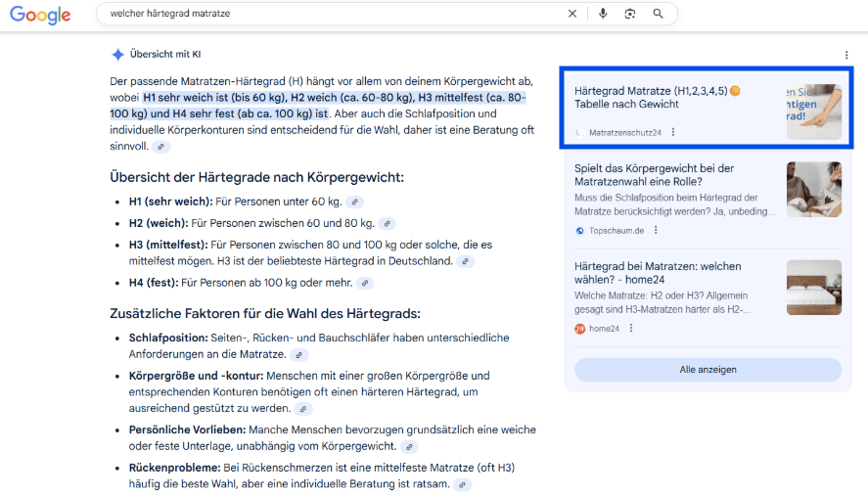The width and height of the screenshot is (868, 496).
Task: Open source link icon beside H2 (weich) line
Action: [x=388, y=224]
